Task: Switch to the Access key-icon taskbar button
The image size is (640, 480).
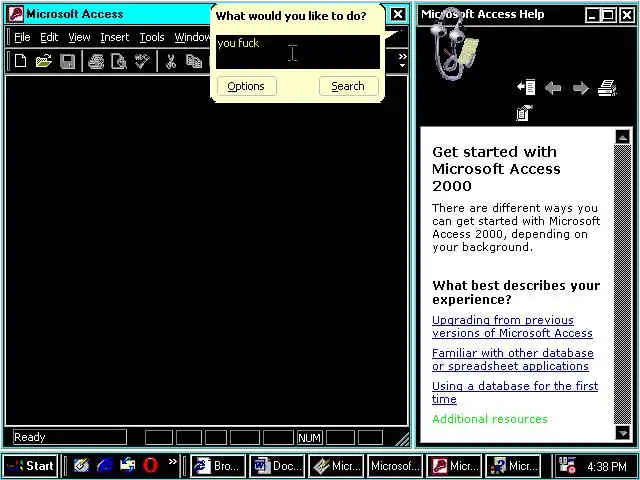Action: click(454, 466)
